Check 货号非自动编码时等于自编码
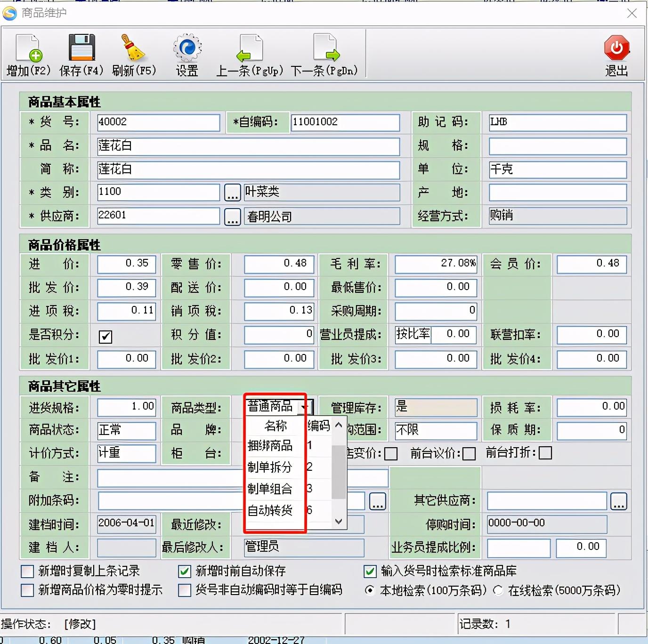648x644 pixels. 185,590
